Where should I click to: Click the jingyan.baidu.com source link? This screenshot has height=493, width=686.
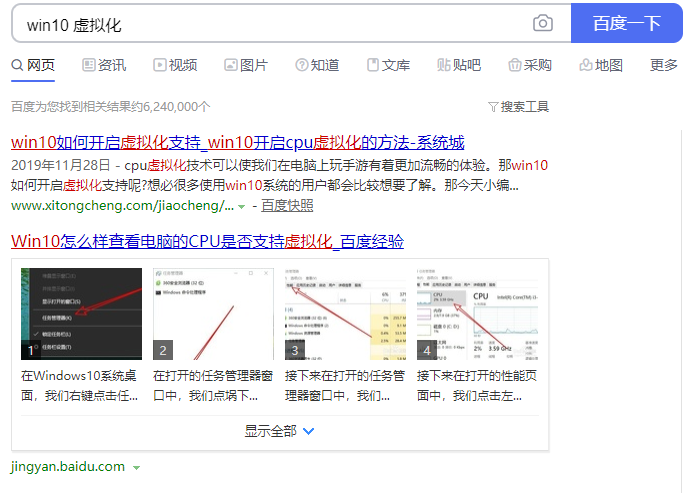pos(68,466)
